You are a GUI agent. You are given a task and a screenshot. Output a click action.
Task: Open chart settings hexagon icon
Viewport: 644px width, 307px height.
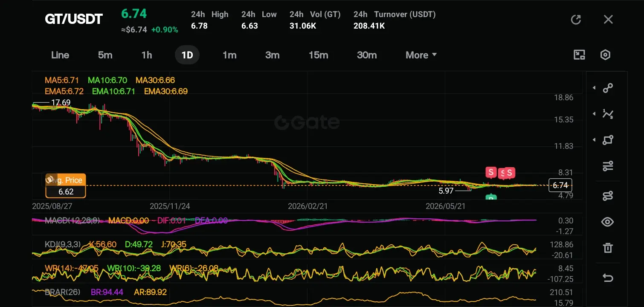(606, 55)
